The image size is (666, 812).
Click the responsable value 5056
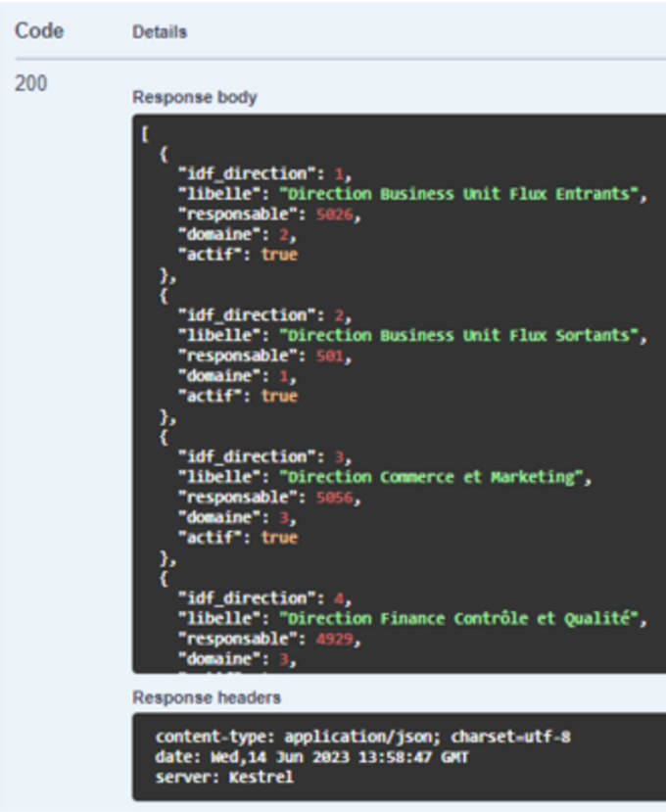click(335, 498)
